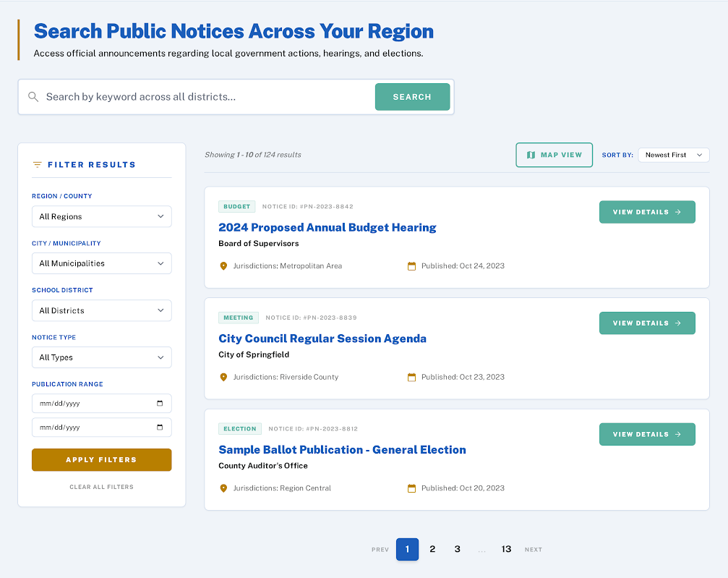
Task: Click the location pin on the budget hearing notice
Action: (x=224, y=265)
